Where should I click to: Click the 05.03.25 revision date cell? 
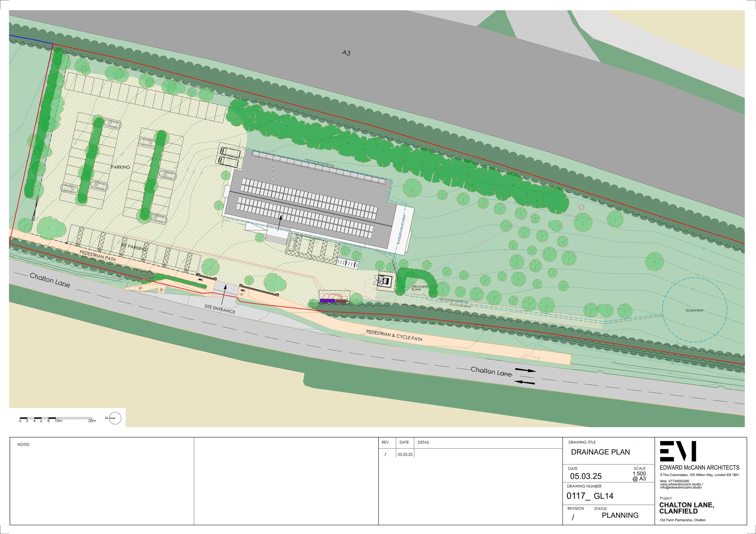coord(405,454)
